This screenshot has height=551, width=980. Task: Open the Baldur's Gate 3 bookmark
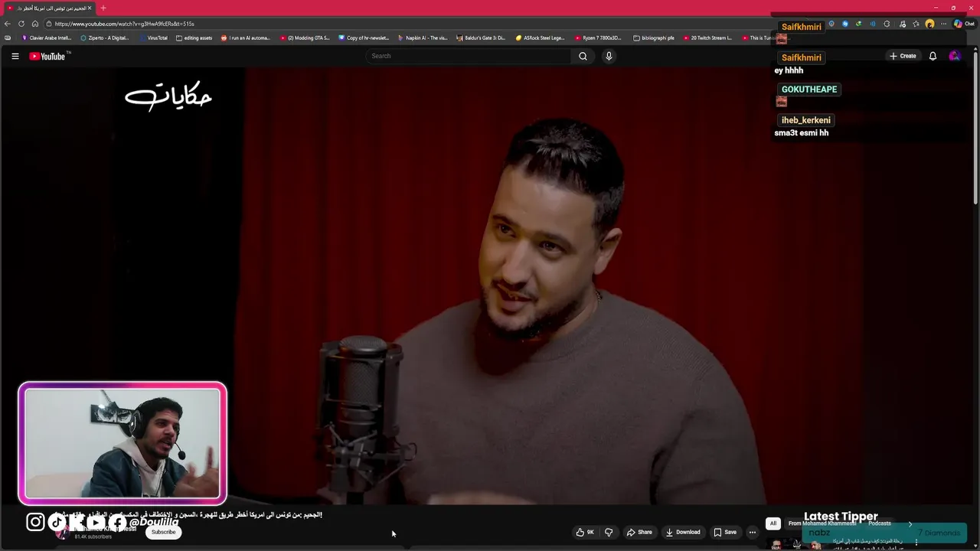click(x=481, y=37)
